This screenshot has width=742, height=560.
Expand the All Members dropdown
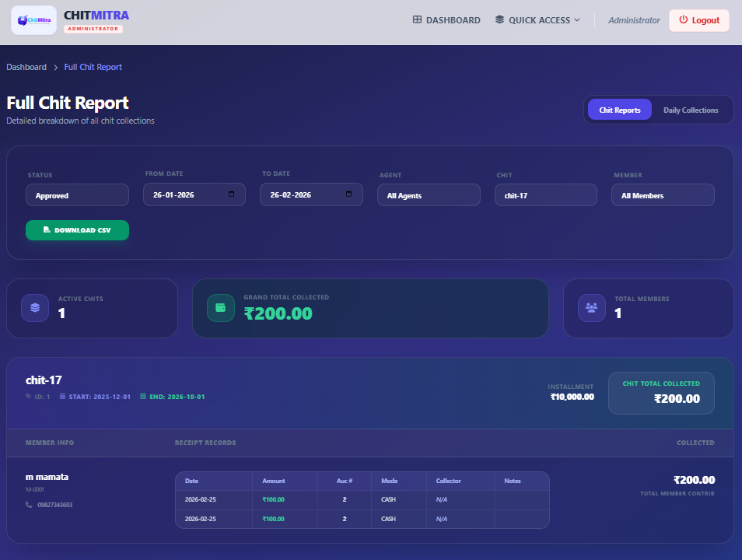[663, 195]
